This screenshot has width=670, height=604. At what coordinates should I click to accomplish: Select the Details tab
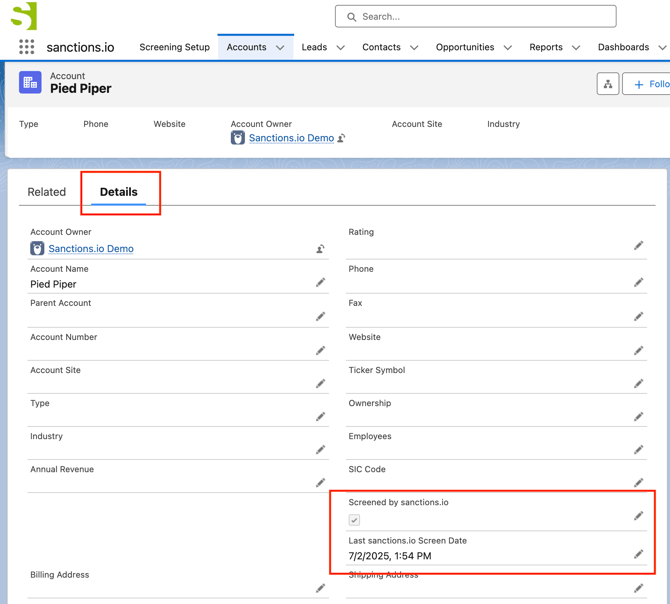(118, 192)
